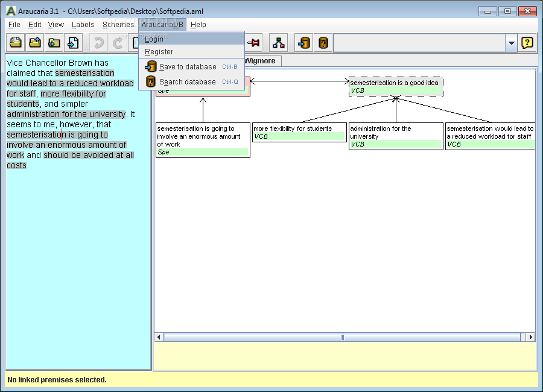Click the Save to database menu icon
The width and height of the screenshot is (543, 392).
click(151, 66)
